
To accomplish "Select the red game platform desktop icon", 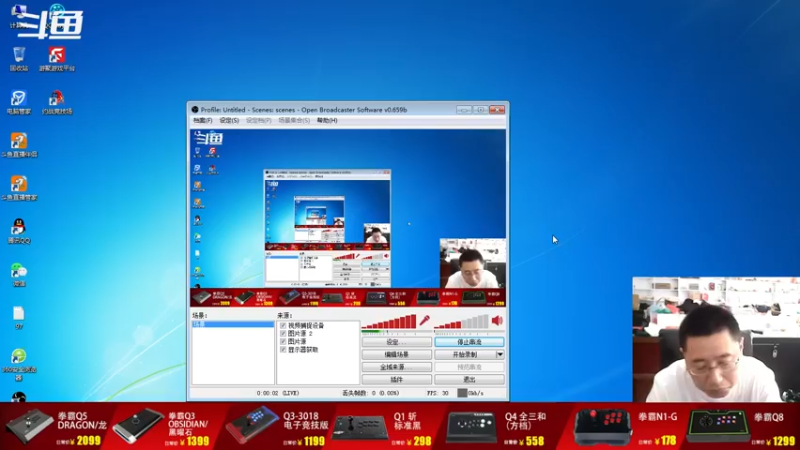I will coord(57,59).
